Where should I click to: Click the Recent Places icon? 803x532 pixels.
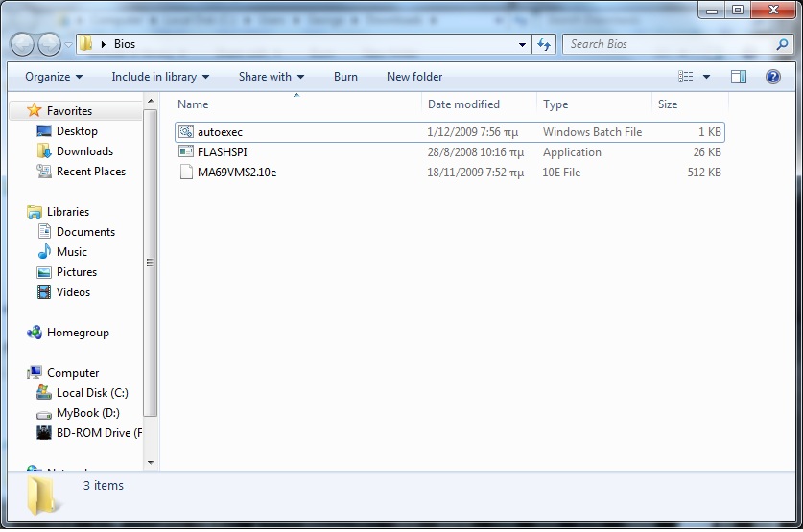44,171
